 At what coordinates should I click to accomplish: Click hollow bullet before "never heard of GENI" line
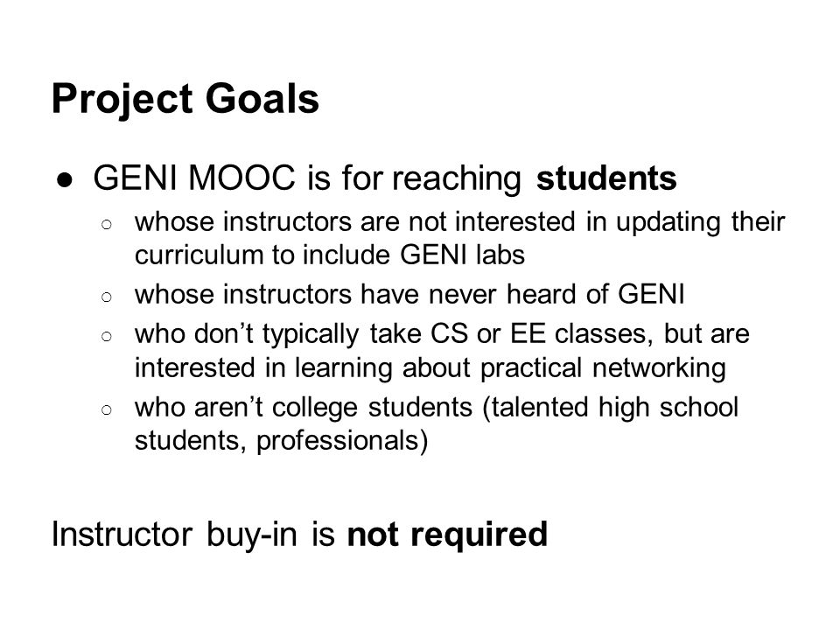107,297
